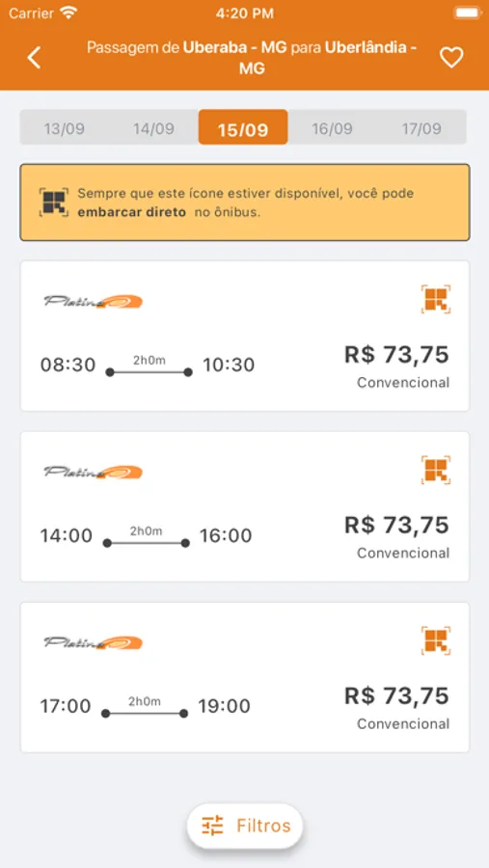The width and height of the screenshot is (489, 868).
Task: Toggle the heart favorite icon
Action: click(x=451, y=58)
